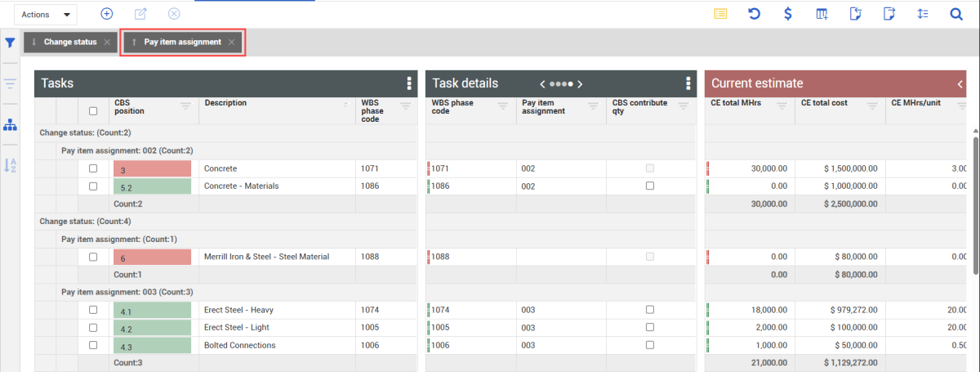Open the Actions dropdown
980x372 pixels.
pos(46,15)
